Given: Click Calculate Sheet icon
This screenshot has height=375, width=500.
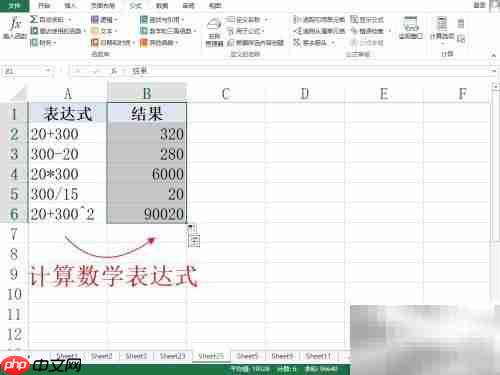Looking at the screenshot, I should (461, 39).
